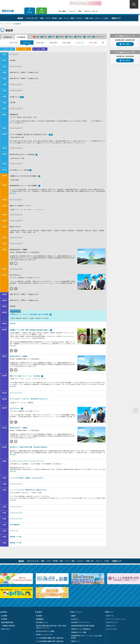
Task: Open website icon under 22:30 きょうとDays
Action: pyautogui.click(x=11, y=422)
